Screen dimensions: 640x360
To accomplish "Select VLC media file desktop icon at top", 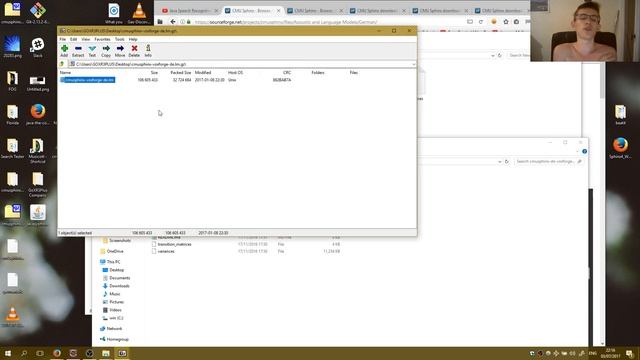I will click(x=139, y=13).
